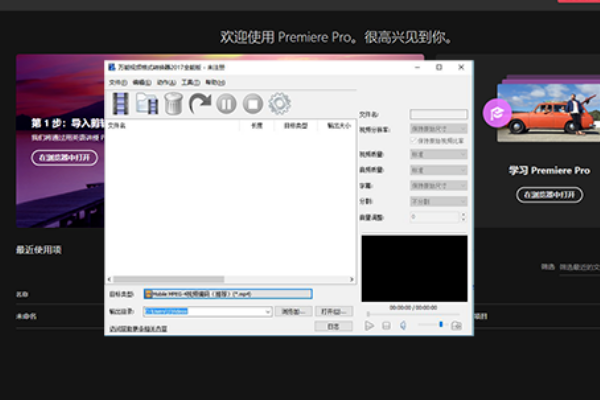This screenshot has width=600, height=400.
Task: Mute preview via the speaker icon
Action: tap(403, 326)
